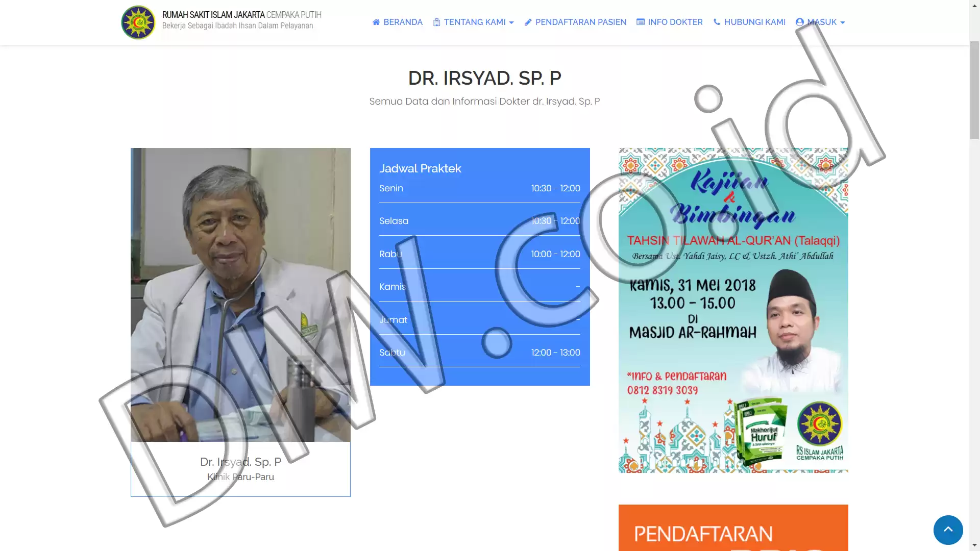Click the doctor photo of Dr. Irsyad
The image size is (980, 551).
[240, 295]
